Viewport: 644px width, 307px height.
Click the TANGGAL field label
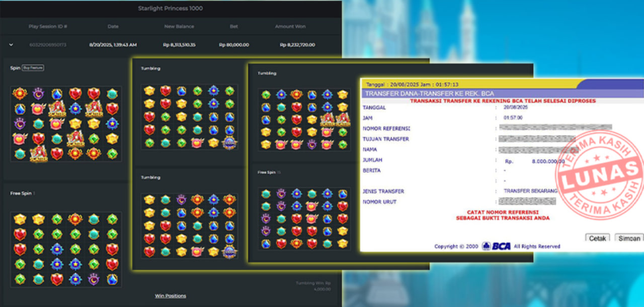[374, 107]
